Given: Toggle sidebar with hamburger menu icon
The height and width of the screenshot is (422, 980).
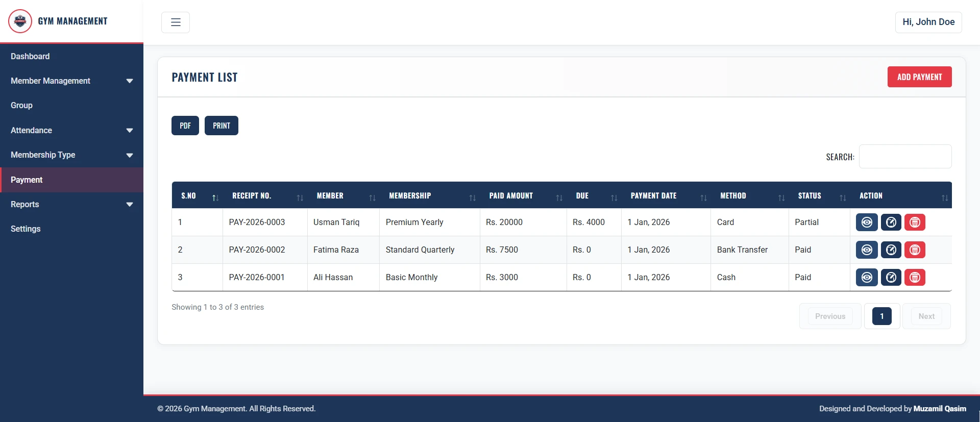Looking at the screenshot, I should point(176,22).
